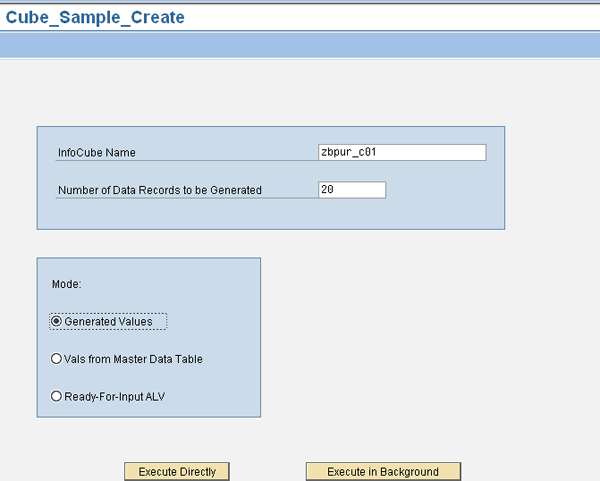Click the Cube_Sample_Create title heading
The image size is (600, 481).
click(95, 18)
